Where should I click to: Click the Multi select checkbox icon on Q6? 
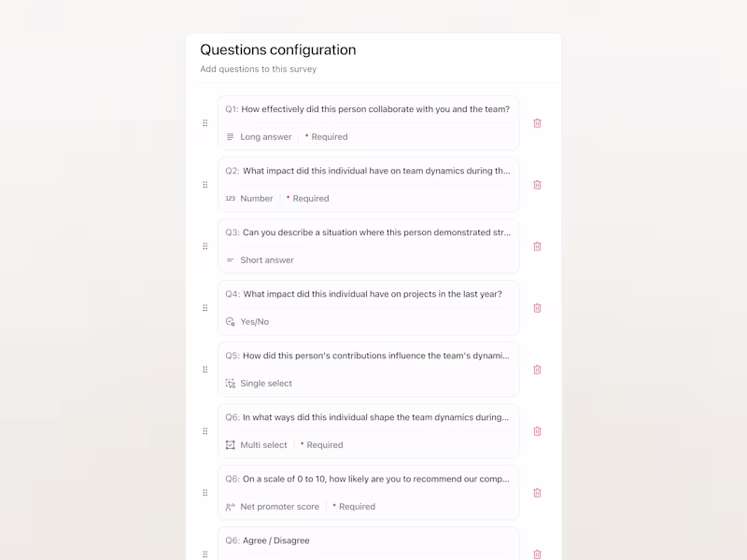point(231,444)
